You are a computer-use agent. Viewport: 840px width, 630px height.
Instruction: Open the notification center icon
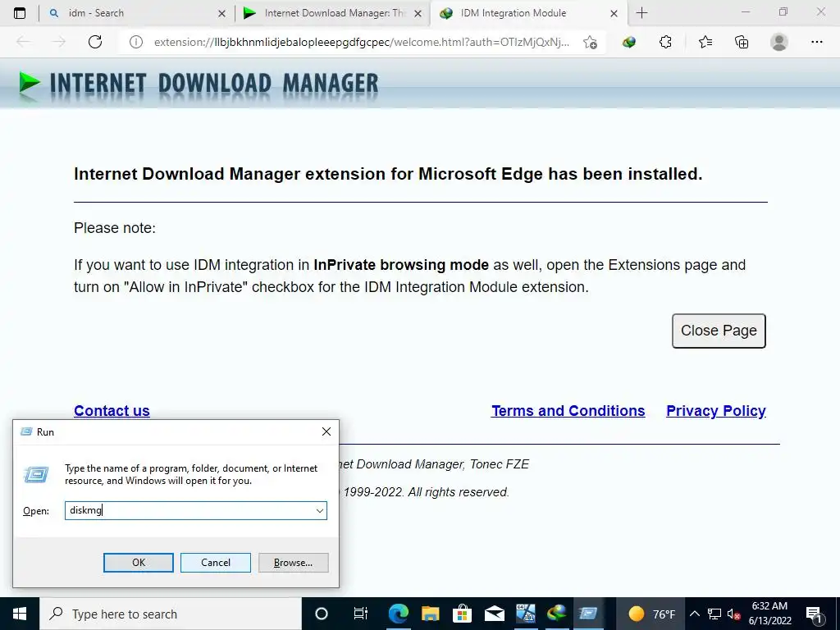(x=814, y=614)
